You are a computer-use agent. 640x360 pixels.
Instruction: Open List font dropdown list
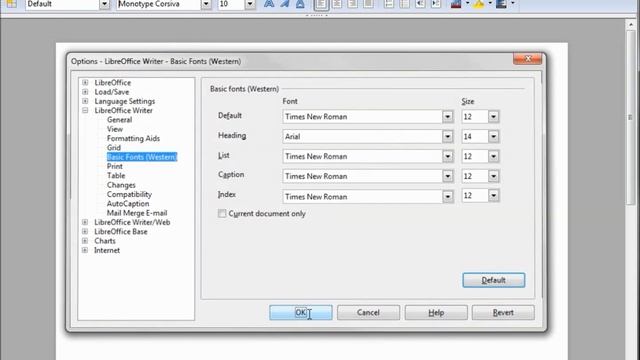[x=447, y=156]
